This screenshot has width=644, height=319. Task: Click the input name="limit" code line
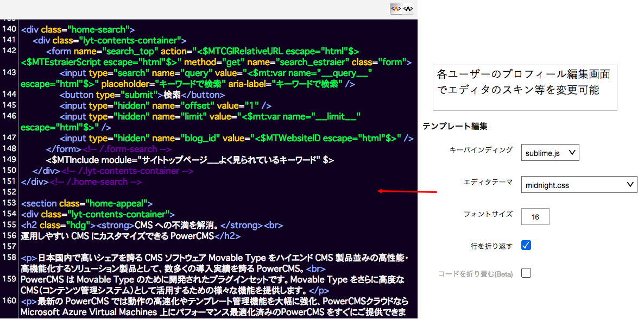(191, 122)
